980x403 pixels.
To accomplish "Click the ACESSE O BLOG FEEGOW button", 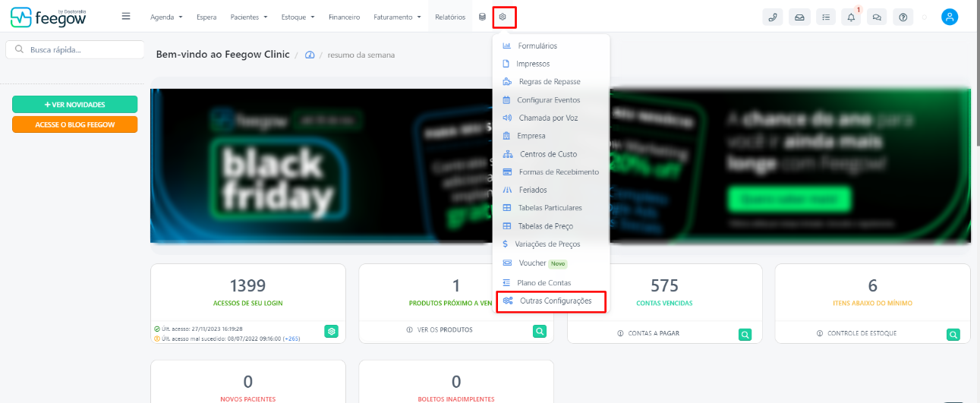I will pyautogui.click(x=75, y=124).
